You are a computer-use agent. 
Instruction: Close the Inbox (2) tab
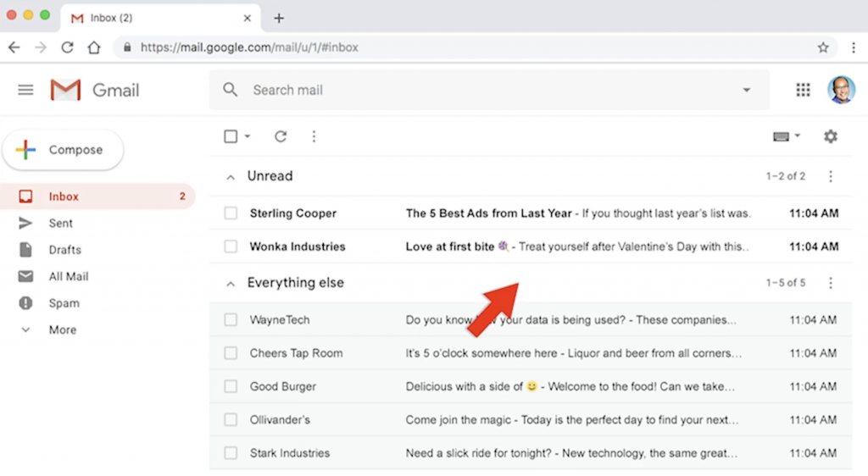(248, 19)
